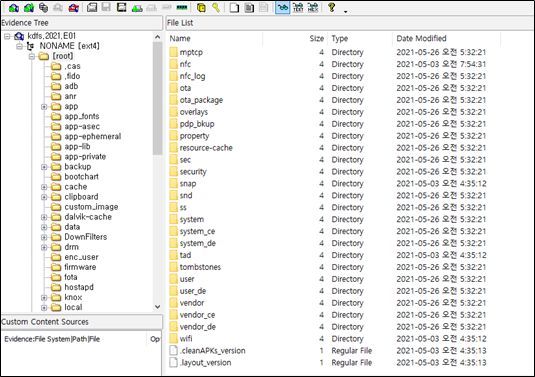This screenshot has height=377, width=535.
Task: Expand the backup folder node
Action: coord(44,167)
